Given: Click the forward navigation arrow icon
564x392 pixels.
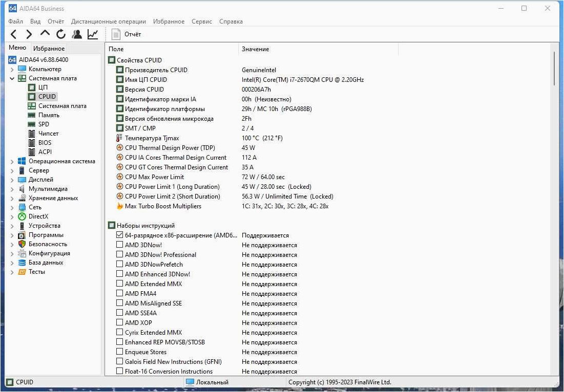Looking at the screenshot, I should [x=29, y=34].
